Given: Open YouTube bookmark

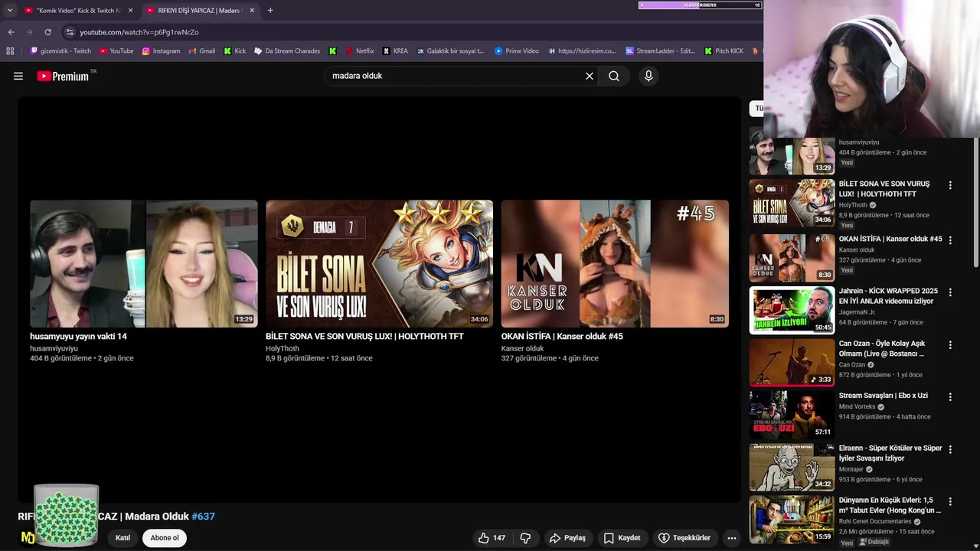Looking at the screenshot, I should 116,51.
